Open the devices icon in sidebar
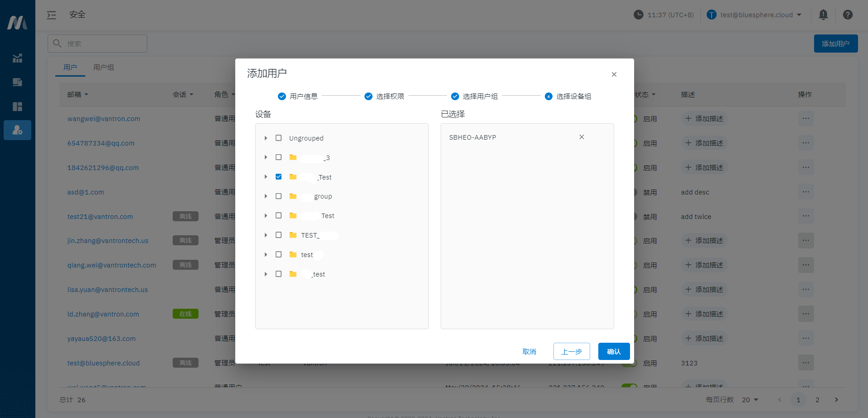868x418 pixels. (17, 82)
